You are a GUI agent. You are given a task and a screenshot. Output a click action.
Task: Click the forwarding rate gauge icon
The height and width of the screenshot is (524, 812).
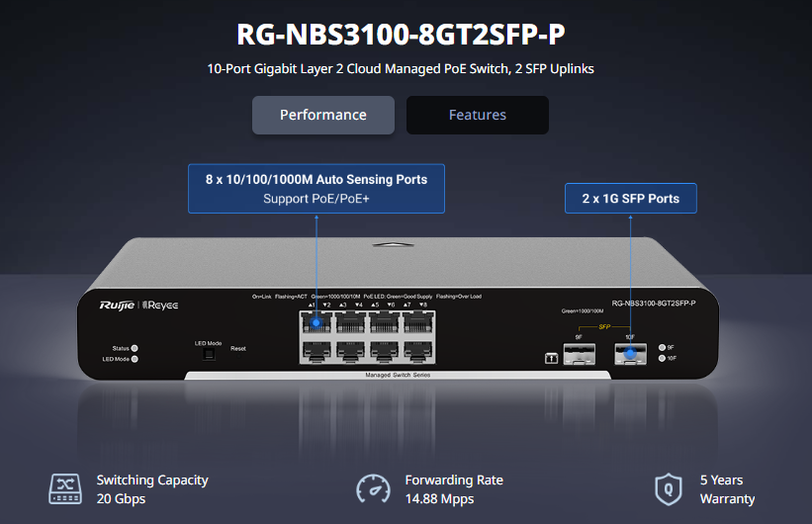373,488
